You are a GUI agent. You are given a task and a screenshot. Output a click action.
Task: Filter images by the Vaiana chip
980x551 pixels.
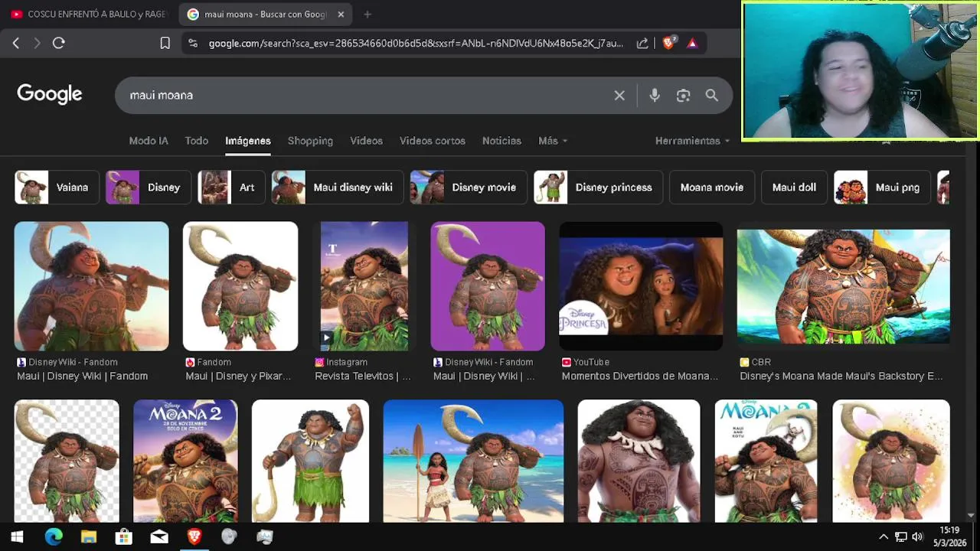(57, 187)
